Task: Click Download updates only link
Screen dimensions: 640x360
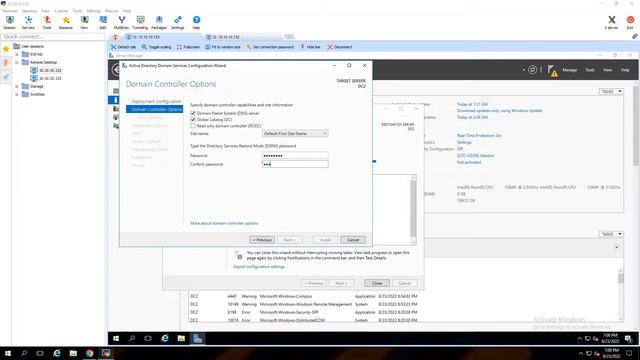Action: click(x=499, y=111)
